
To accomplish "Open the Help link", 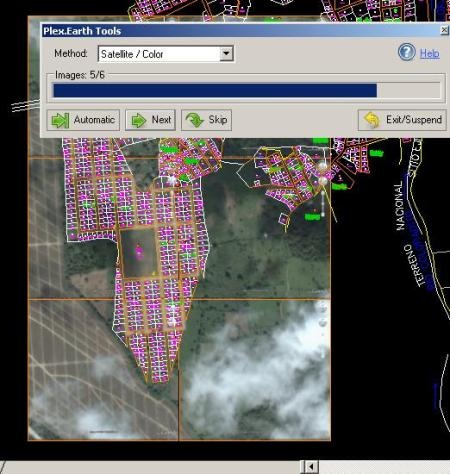I will click(x=430, y=53).
